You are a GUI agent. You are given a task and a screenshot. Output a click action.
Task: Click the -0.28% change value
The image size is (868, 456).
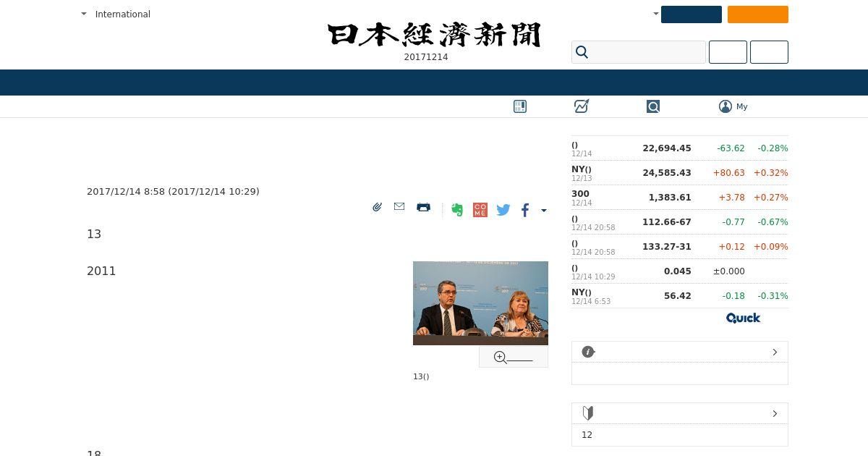773,148
